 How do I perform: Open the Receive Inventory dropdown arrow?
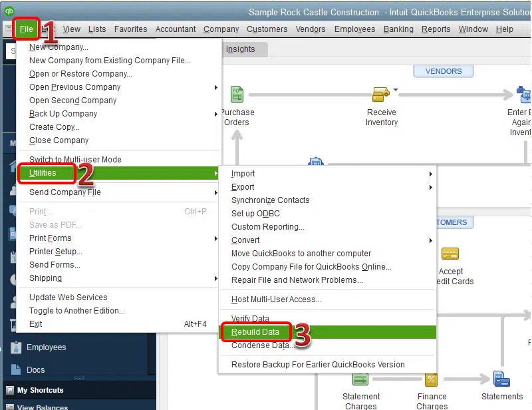(x=396, y=90)
